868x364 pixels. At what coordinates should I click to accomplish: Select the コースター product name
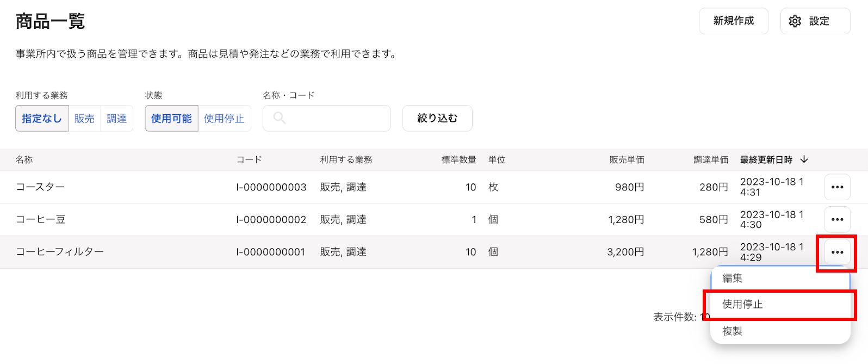coord(40,187)
